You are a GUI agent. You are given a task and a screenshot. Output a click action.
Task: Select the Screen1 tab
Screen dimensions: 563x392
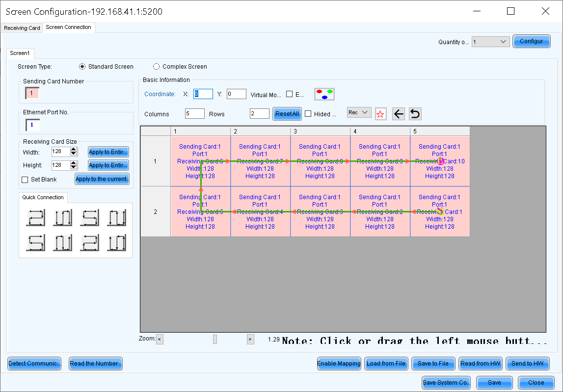click(20, 53)
